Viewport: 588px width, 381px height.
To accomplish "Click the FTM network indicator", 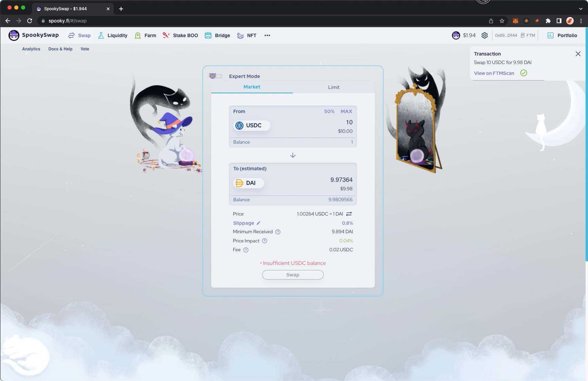I will point(528,35).
